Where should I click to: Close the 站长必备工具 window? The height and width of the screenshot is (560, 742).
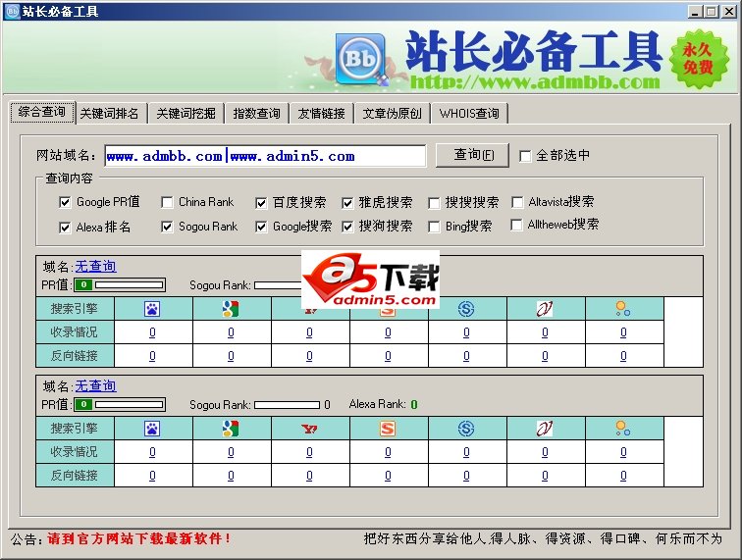point(728,12)
